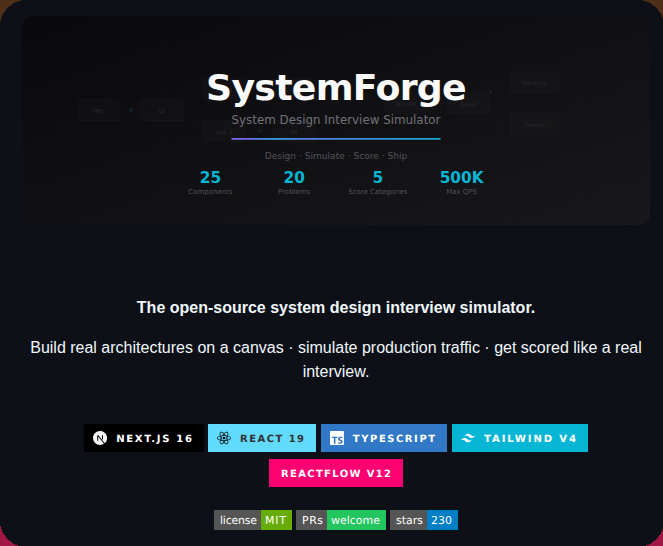
Task: Open the REACTFLOW V12 badge
Action: click(x=336, y=473)
